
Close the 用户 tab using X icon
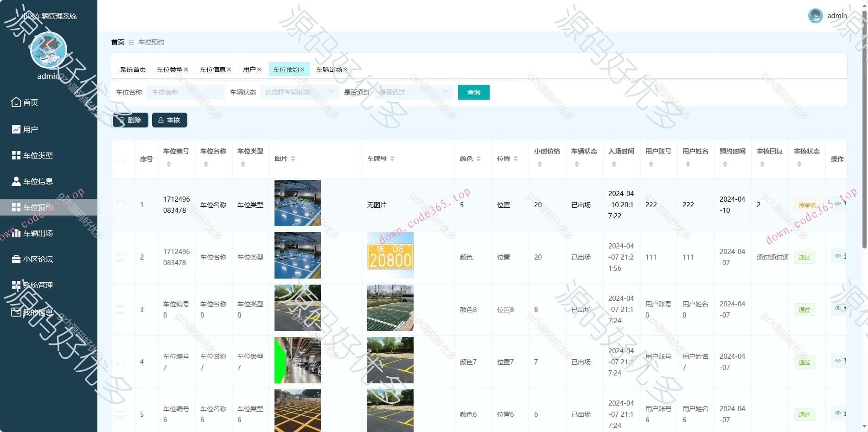pyautogui.click(x=259, y=70)
